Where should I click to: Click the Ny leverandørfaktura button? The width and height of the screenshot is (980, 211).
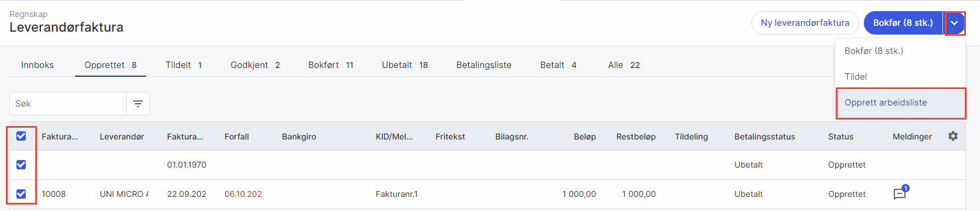[x=805, y=23]
